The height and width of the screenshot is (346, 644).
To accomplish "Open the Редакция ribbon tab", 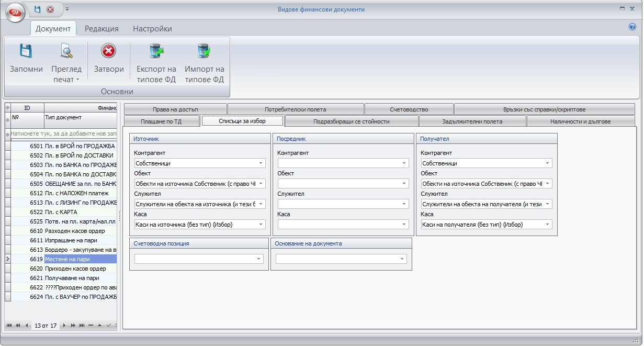I will click(x=102, y=29).
